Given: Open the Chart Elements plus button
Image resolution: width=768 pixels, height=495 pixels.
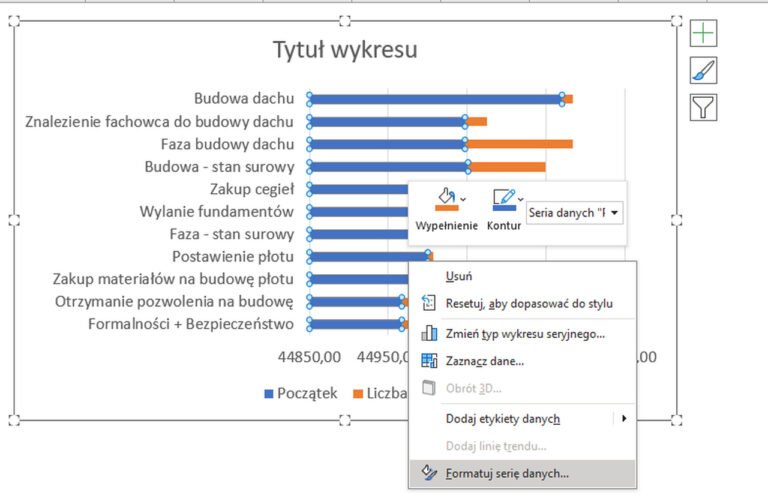Looking at the screenshot, I should 703,33.
